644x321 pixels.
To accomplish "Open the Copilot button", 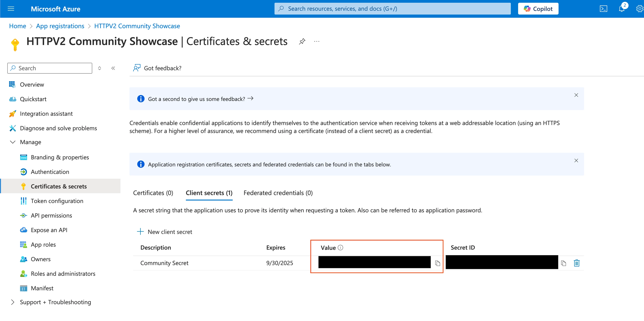I will click(x=538, y=9).
